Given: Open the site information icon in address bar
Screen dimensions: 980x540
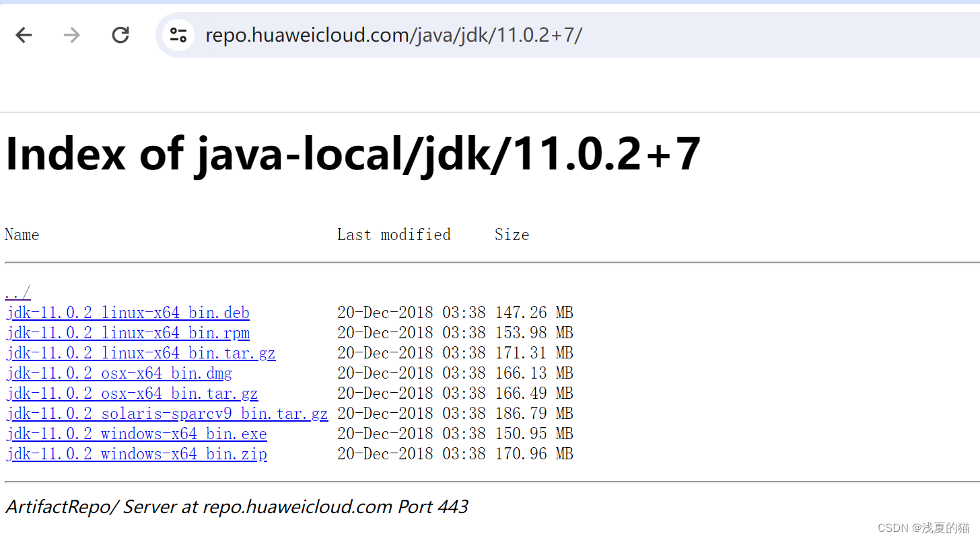Looking at the screenshot, I should [x=178, y=35].
